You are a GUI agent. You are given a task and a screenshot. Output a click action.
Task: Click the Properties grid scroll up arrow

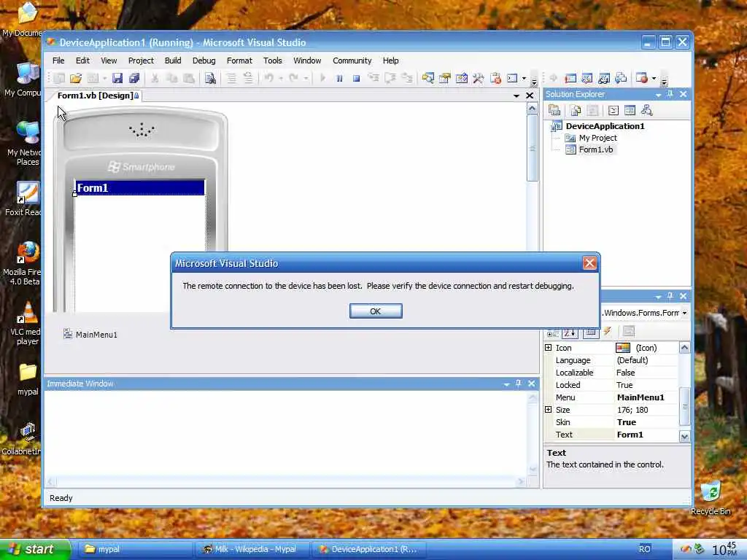[x=684, y=348]
